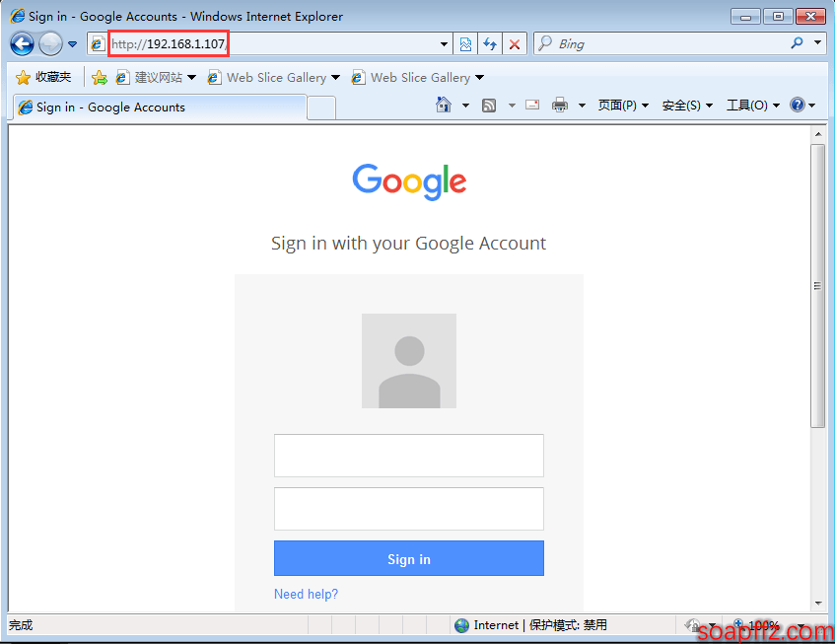Open the Need help? link
This screenshot has width=835, height=644.
(306, 594)
